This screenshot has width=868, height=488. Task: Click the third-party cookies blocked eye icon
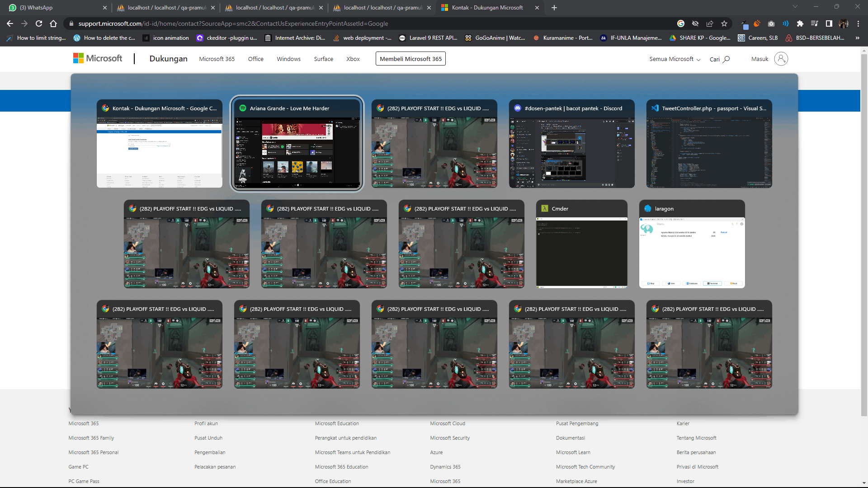pyautogui.click(x=695, y=23)
